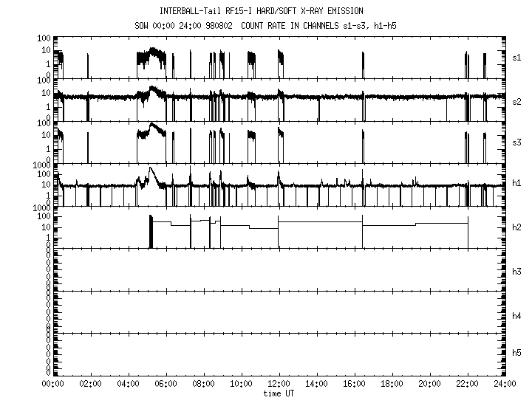The image size is (532, 406).
Task: Click the 04:00 time axis tick label
Action: [128, 385]
